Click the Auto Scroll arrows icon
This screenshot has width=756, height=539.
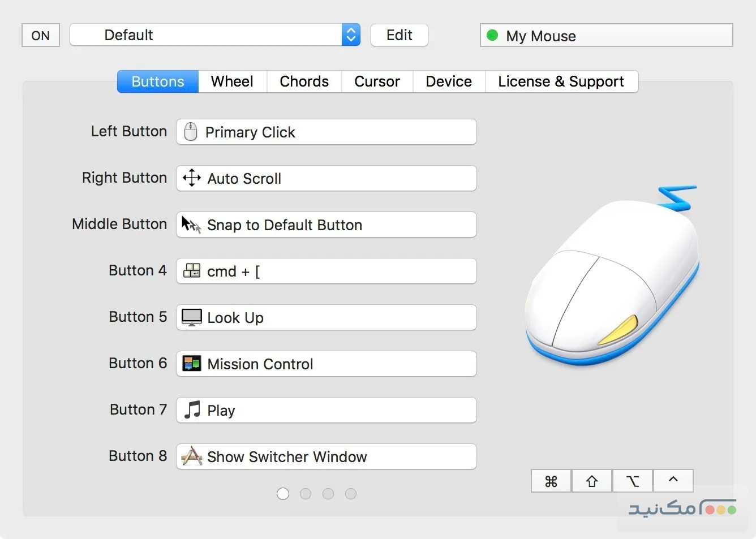click(192, 178)
